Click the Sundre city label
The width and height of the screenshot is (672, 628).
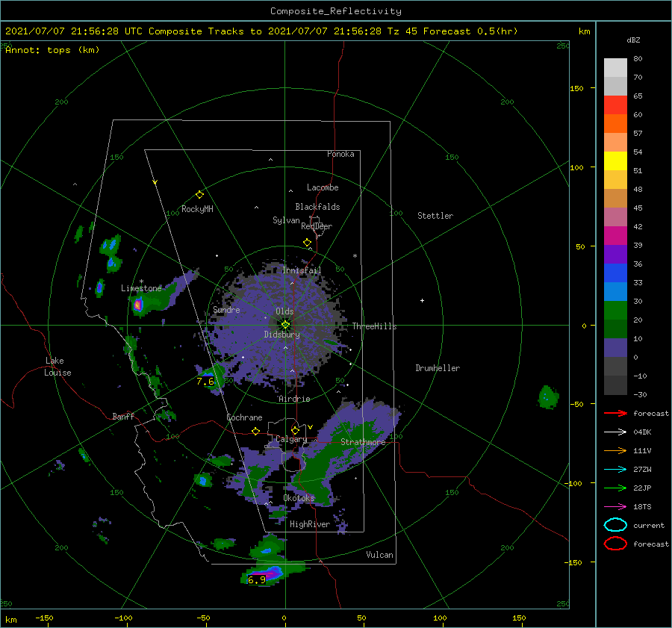(226, 310)
